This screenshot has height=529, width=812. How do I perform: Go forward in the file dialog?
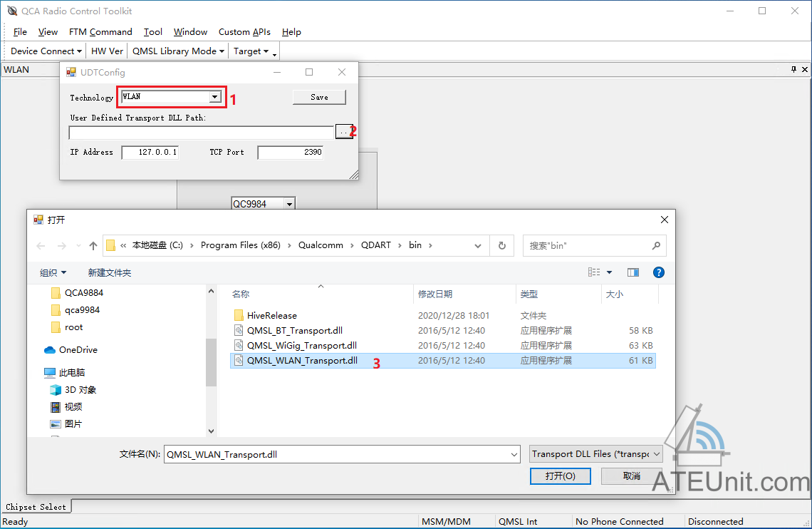62,245
